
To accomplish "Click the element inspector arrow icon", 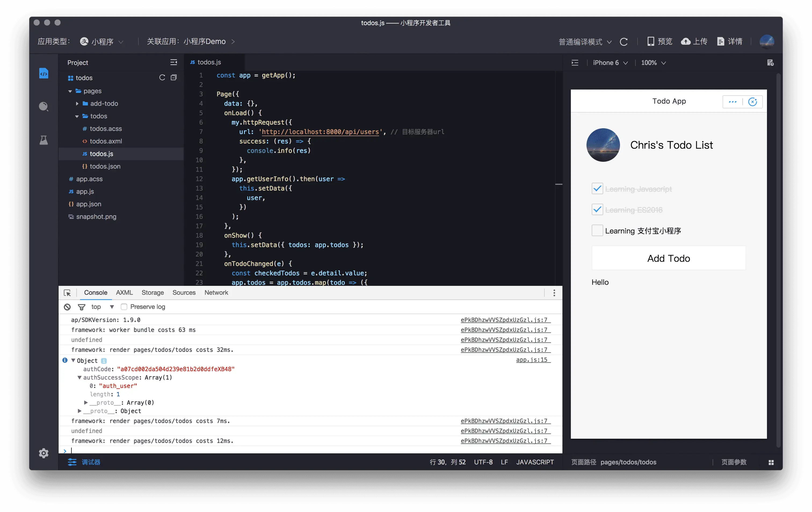I will [x=67, y=293].
